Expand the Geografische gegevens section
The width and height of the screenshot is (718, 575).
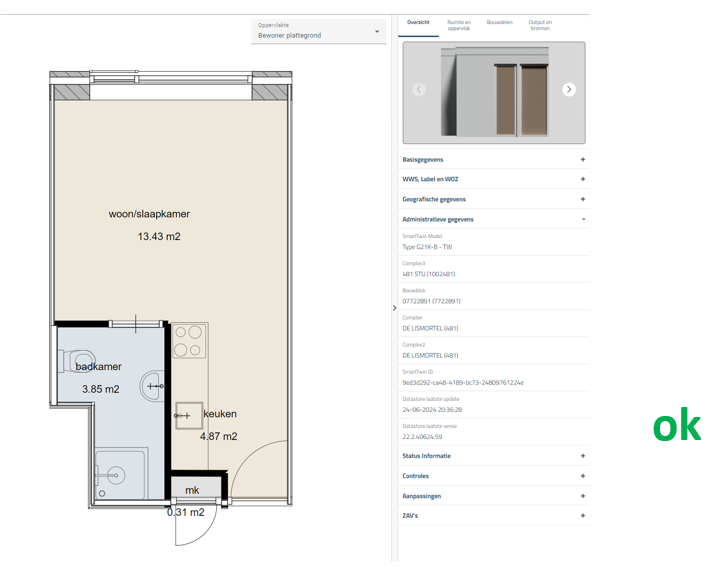[x=583, y=200]
